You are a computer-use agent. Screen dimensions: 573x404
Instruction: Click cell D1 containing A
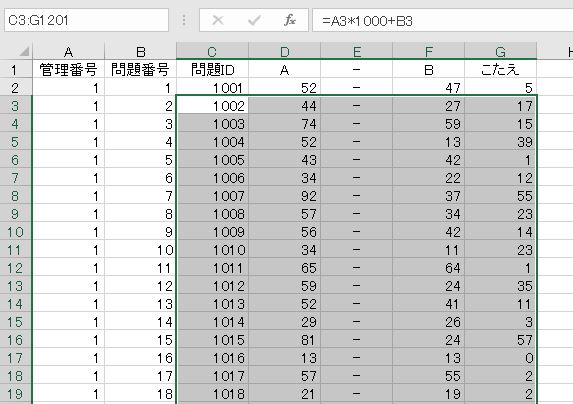coord(284,69)
